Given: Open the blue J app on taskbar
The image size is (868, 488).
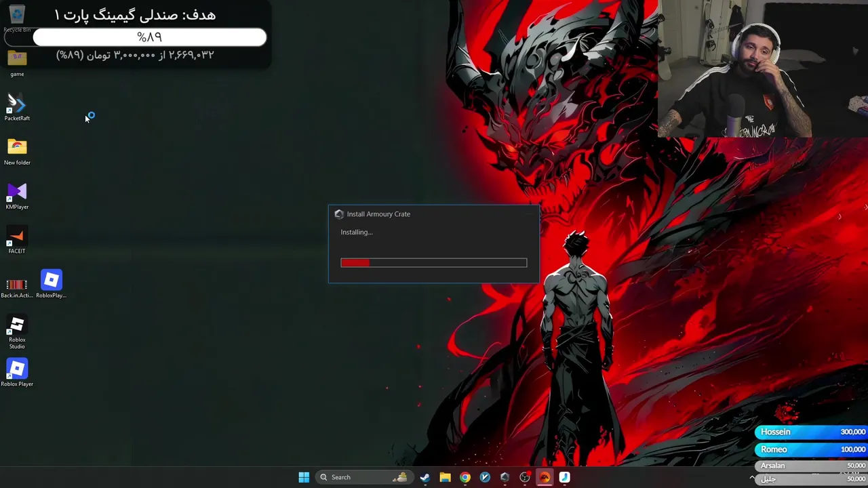Looking at the screenshot, I should pyautogui.click(x=564, y=477).
